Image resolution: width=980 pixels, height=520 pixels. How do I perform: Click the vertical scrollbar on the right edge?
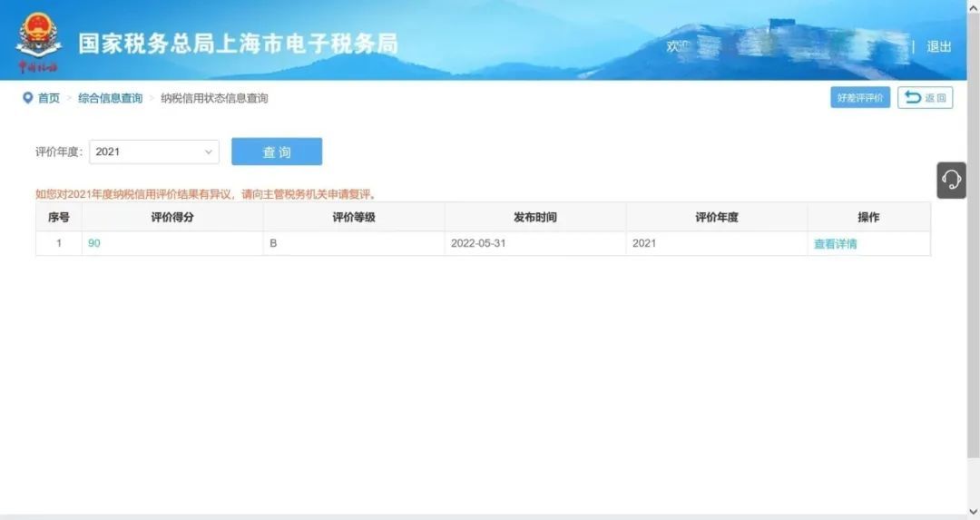click(973, 272)
